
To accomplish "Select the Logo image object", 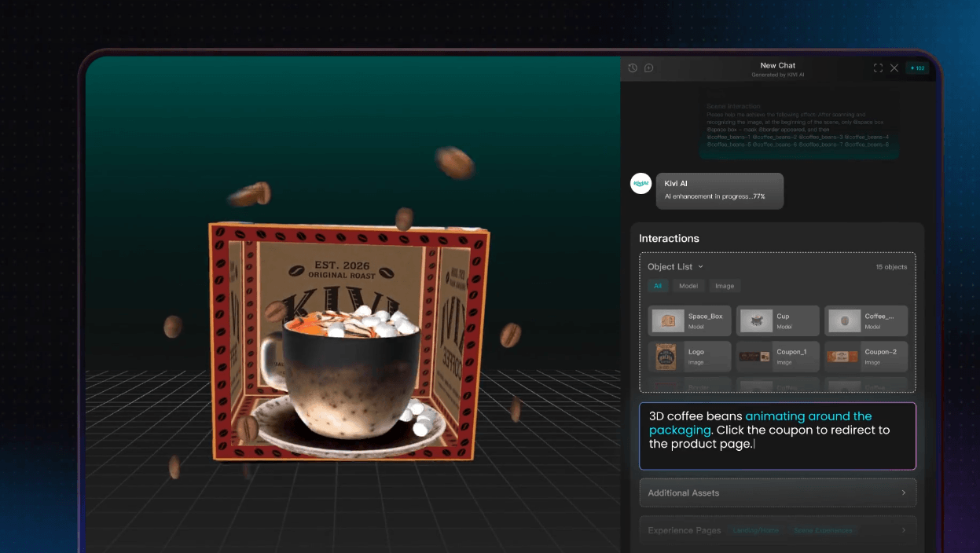I will tap(690, 357).
